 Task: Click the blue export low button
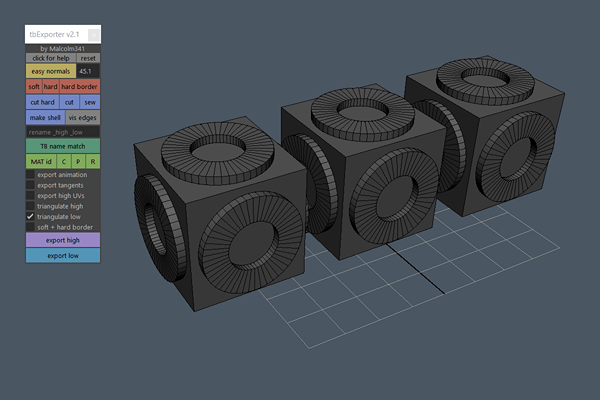(x=62, y=255)
